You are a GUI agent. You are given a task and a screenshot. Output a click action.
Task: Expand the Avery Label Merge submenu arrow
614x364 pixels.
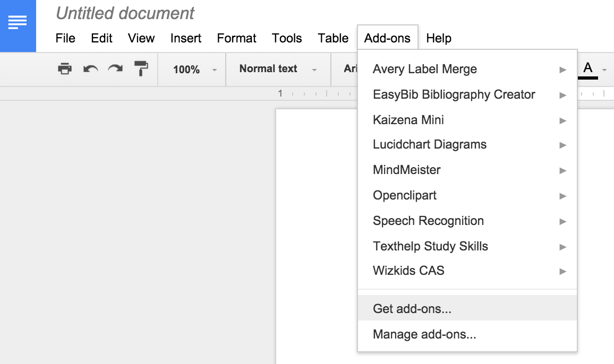pos(562,70)
